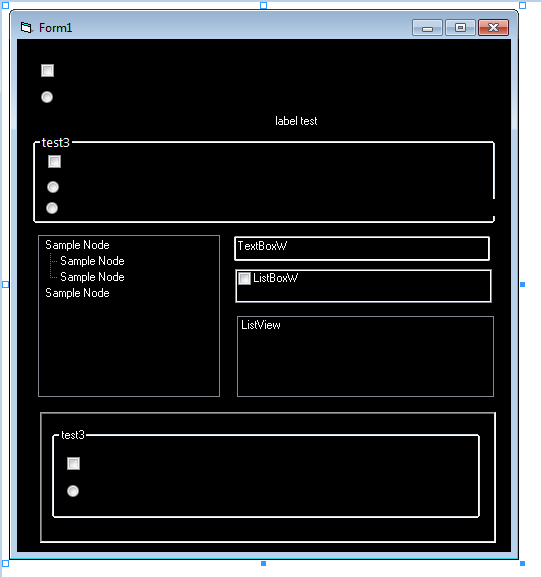Select the first root Sample Node

pos(77,245)
